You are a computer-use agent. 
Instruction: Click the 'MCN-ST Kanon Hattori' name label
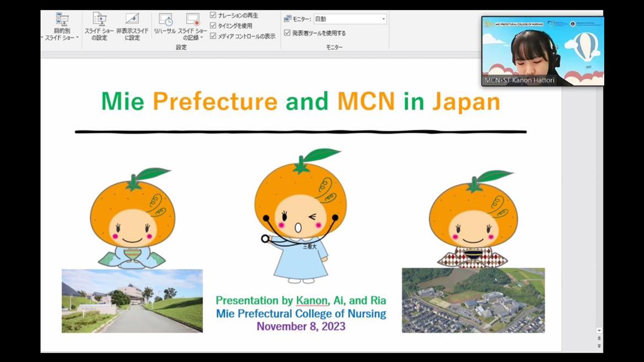pyautogui.click(x=519, y=80)
